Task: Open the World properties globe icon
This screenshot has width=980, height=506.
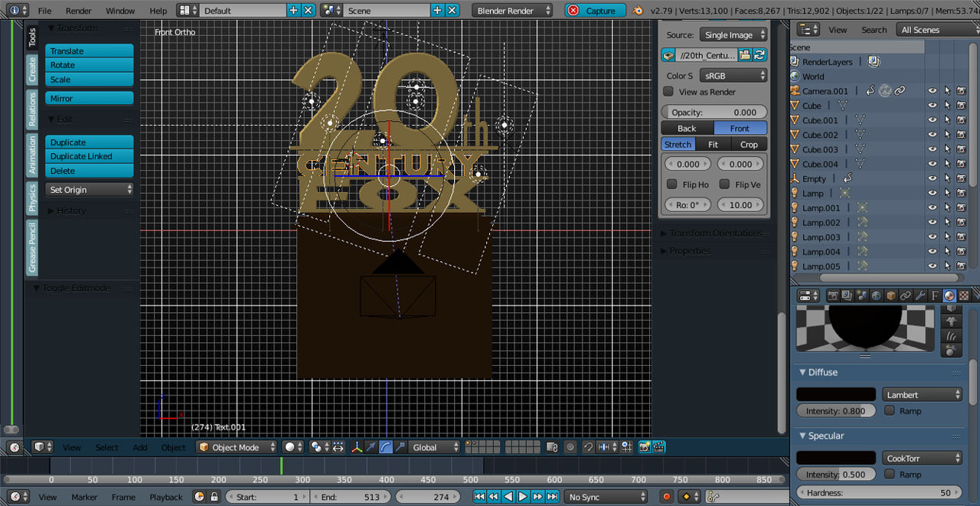Action: point(877,295)
